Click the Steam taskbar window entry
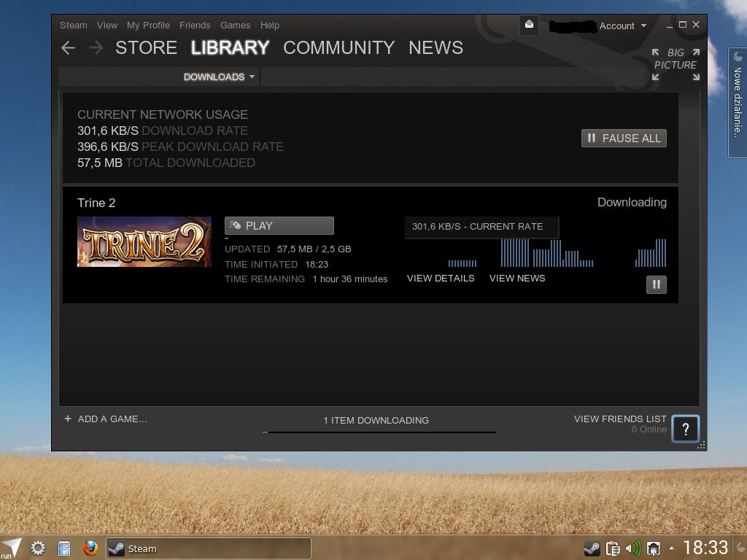The height and width of the screenshot is (560, 747). (x=208, y=548)
